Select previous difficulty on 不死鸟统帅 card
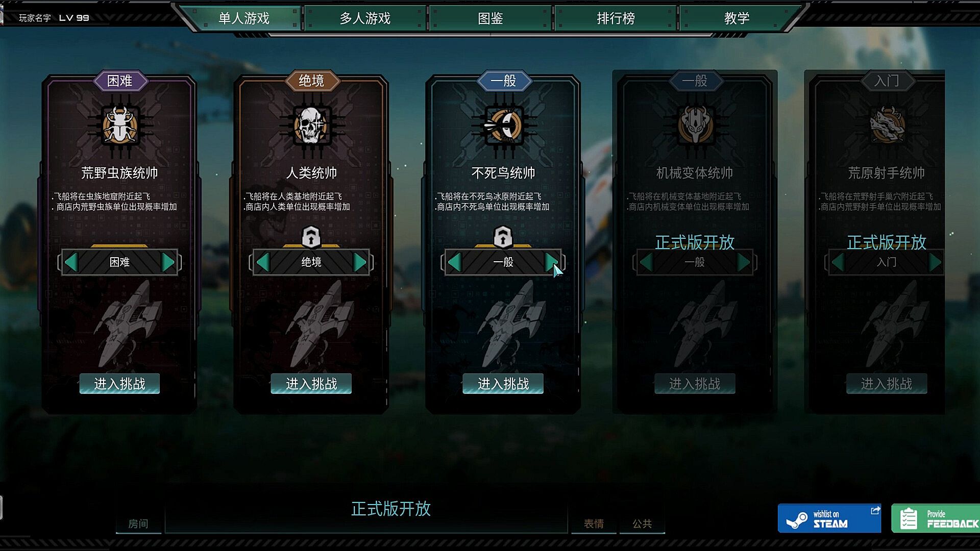The width and height of the screenshot is (980, 551). tap(454, 262)
